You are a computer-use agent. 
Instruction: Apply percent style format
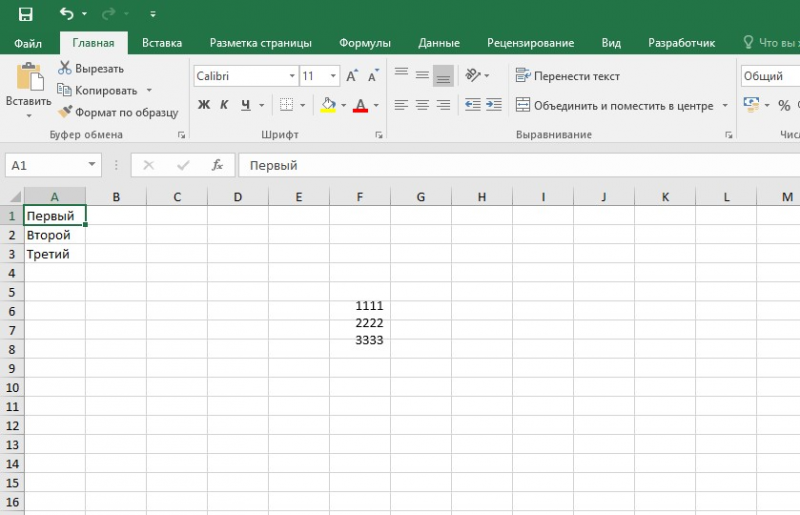coord(784,106)
